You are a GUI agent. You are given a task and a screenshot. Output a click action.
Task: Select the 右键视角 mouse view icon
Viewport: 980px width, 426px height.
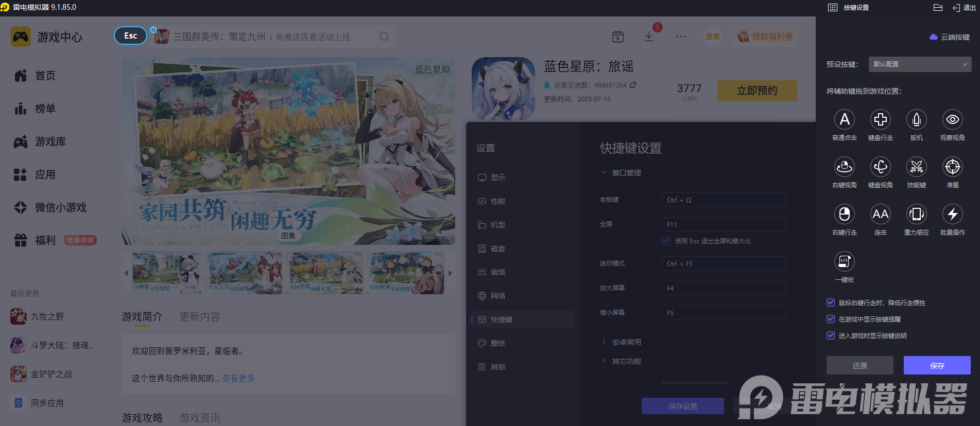click(x=845, y=167)
